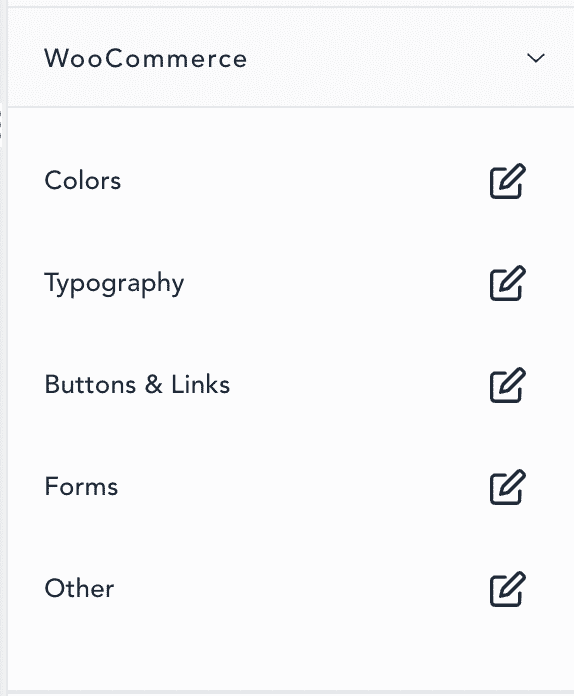Open the Typography edit pencil icon
Viewport: 574px width, 696px height.
click(507, 283)
